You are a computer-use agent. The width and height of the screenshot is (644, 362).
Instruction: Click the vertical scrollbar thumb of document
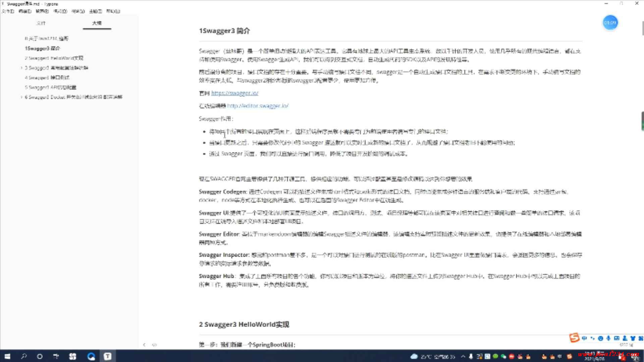(x=643, y=28)
